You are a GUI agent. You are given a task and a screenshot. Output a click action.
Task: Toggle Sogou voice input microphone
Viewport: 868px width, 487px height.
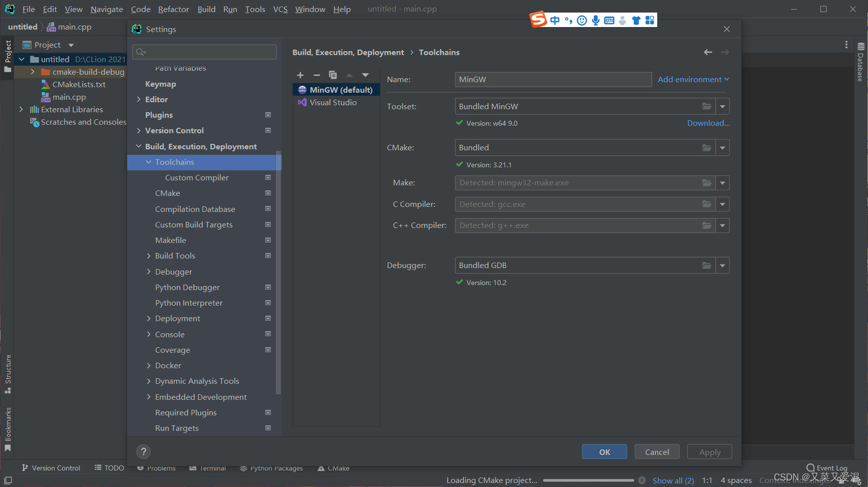point(596,20)
